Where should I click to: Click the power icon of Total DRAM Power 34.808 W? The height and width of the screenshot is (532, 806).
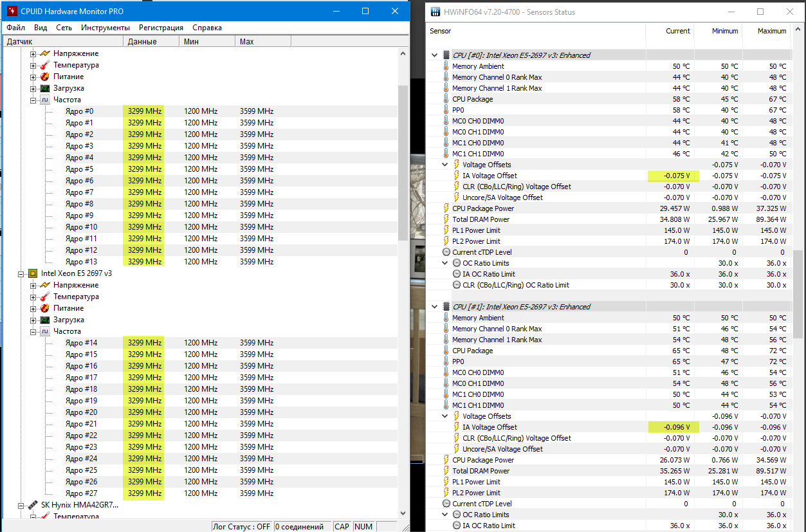(446, 219)
